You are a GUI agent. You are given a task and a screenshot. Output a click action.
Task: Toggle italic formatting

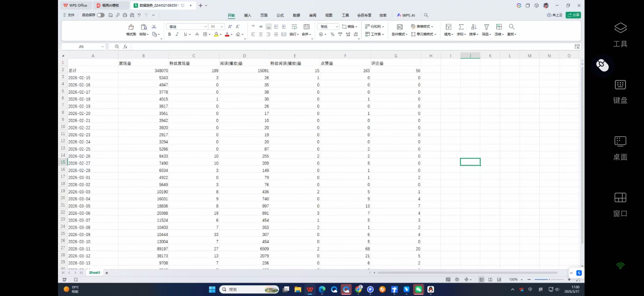point(177,34)
